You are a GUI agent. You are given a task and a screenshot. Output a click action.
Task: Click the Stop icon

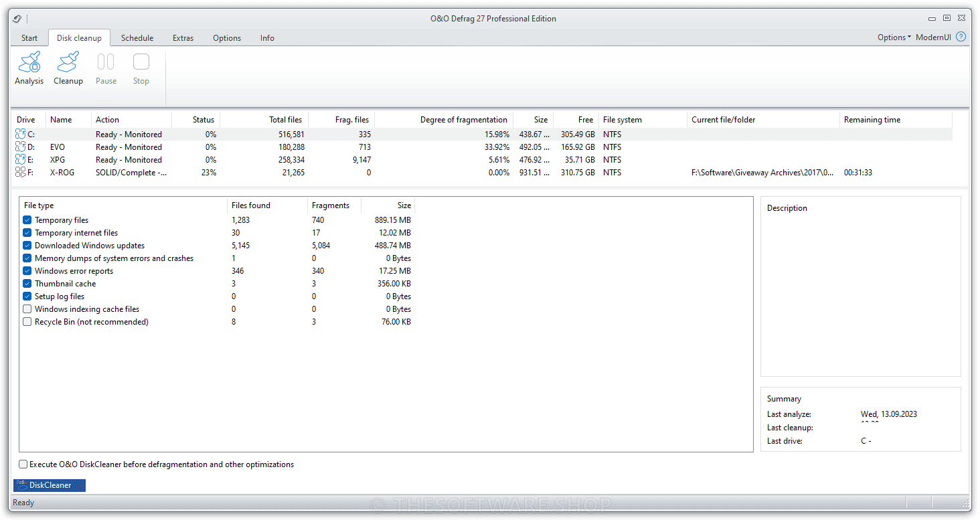click(x=141, y=62)
